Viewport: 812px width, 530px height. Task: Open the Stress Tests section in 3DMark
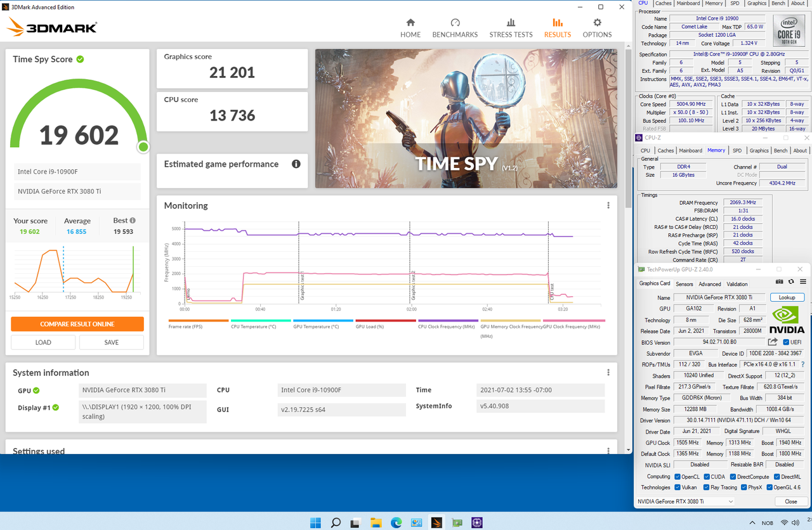click(x=512, y=28)
